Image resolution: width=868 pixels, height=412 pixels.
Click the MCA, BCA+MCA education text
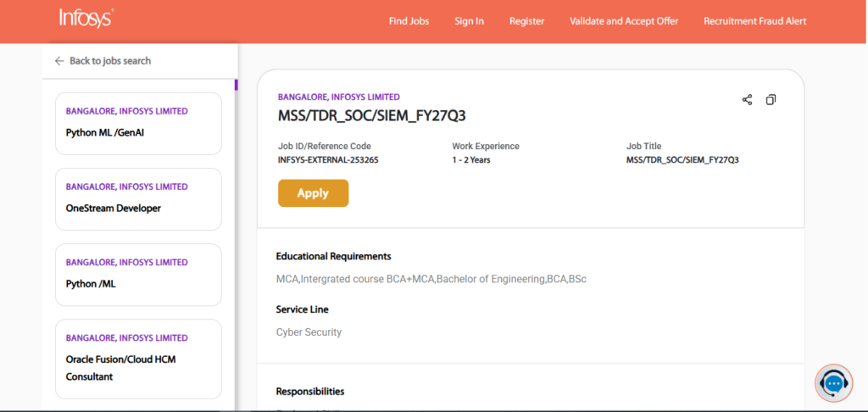tap(431, 279)
